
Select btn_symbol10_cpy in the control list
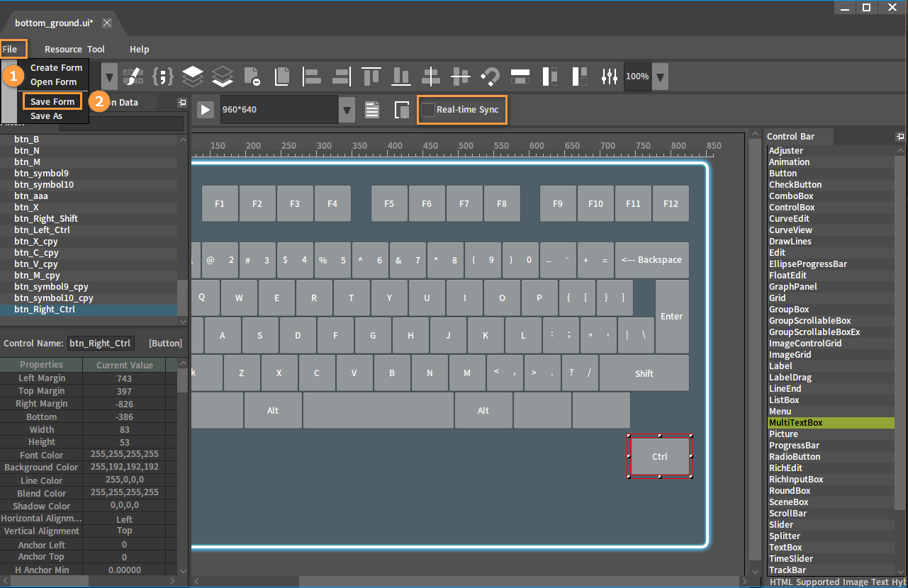pos(89,298)
